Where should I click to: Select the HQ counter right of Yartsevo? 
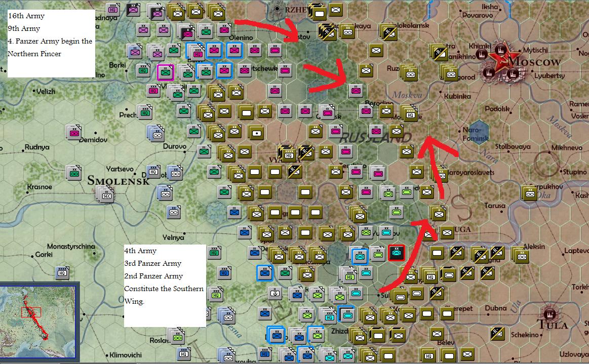(153, 171)
